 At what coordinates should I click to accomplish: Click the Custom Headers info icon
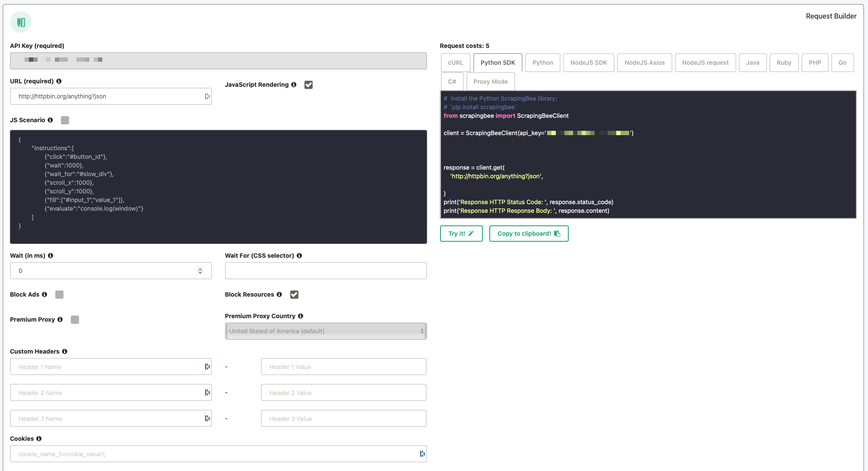click(65, 351)
